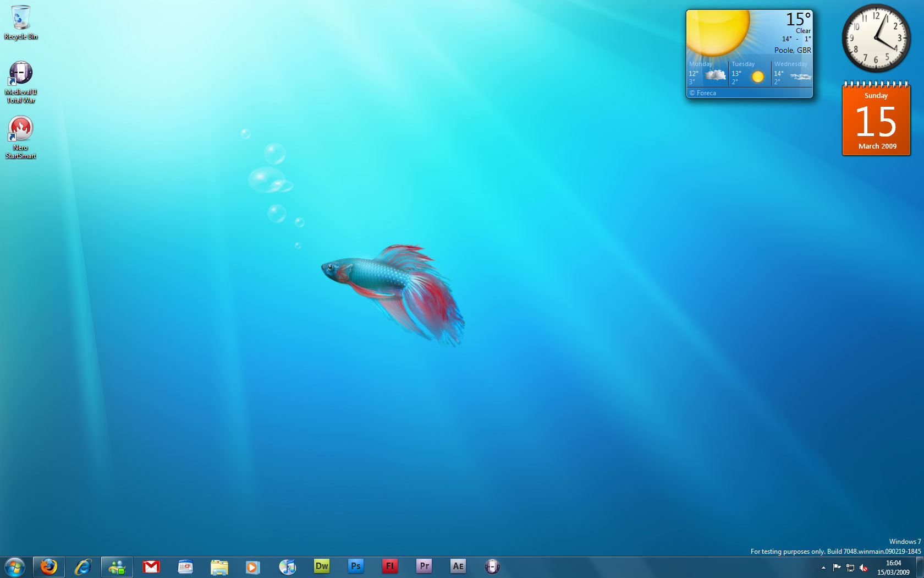Screen dimensions: 924x578
Task: Launch Photoshop from the taskbar
Action: click(356, 566)
